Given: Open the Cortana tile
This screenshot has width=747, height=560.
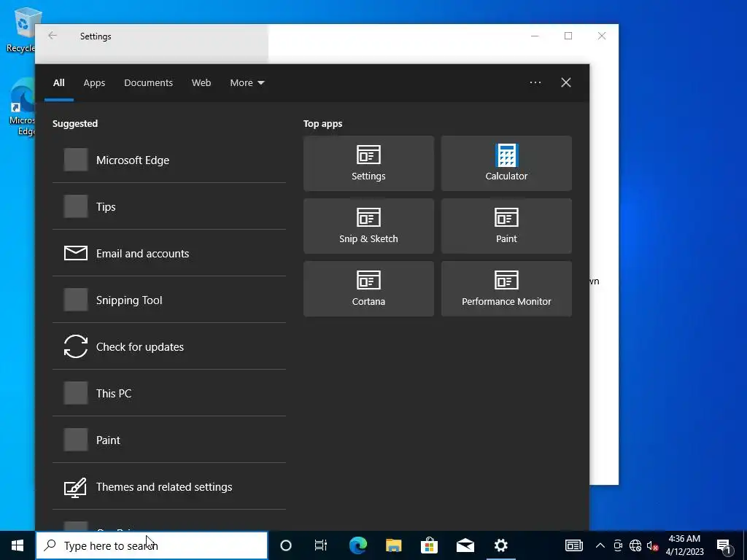Looking at the screenshot, I should click(368, 289).
